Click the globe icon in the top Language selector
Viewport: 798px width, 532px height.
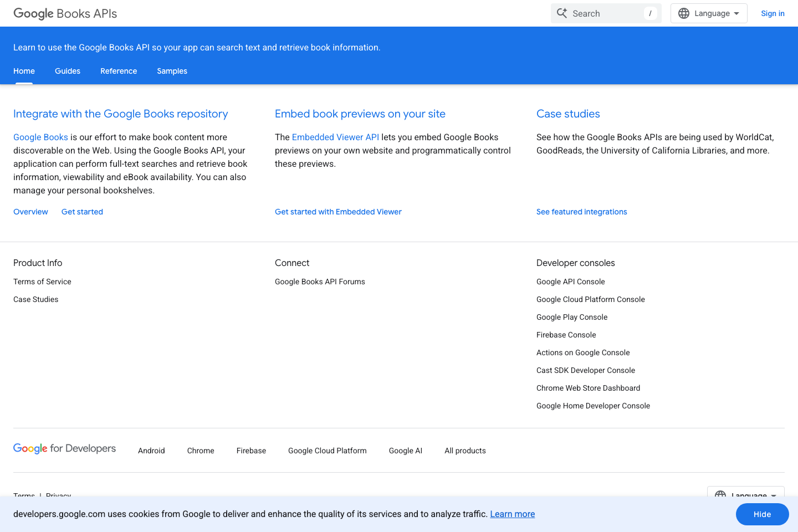[683, 13]
